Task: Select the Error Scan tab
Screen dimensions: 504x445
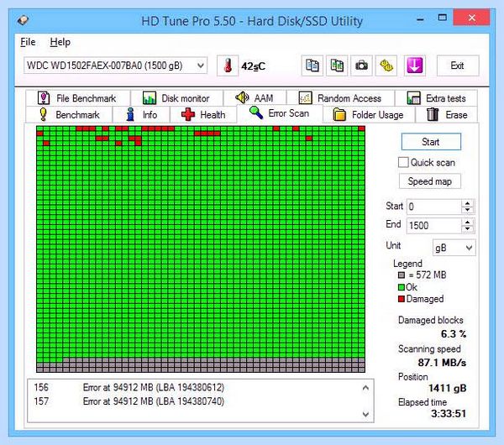Action: (280, 113)
